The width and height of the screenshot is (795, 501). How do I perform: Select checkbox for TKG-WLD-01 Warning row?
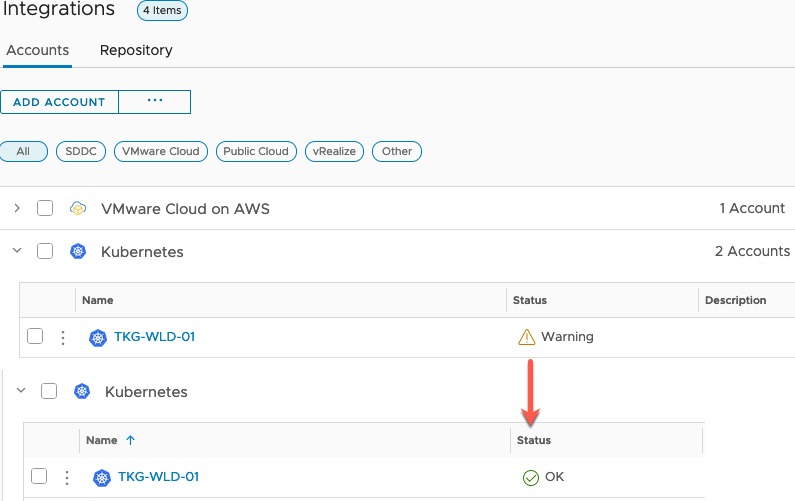(35, 336)
